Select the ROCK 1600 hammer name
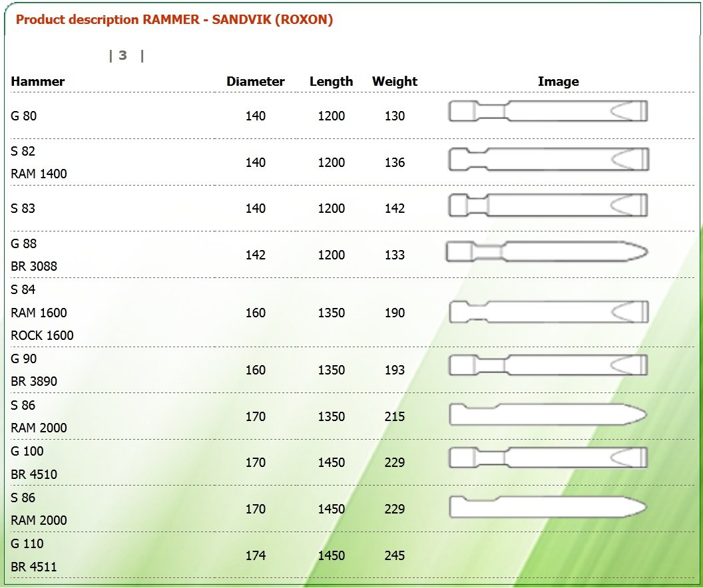The width and height of the screenshot is (703, 588). pyautogui.click(x=42, y=335)
